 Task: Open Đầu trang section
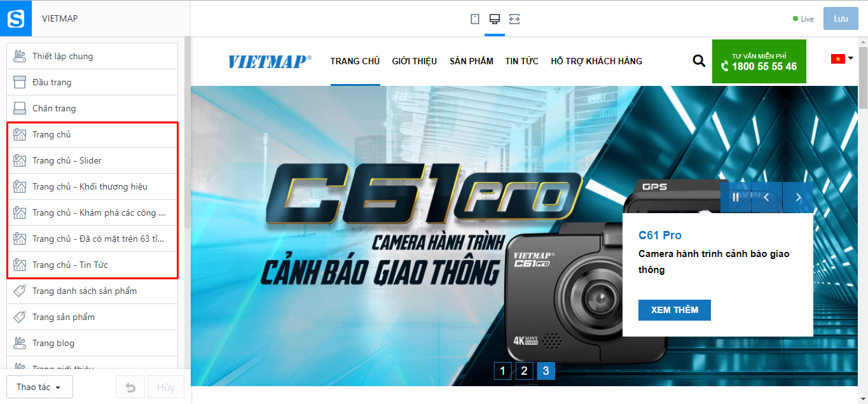point(92,82)
